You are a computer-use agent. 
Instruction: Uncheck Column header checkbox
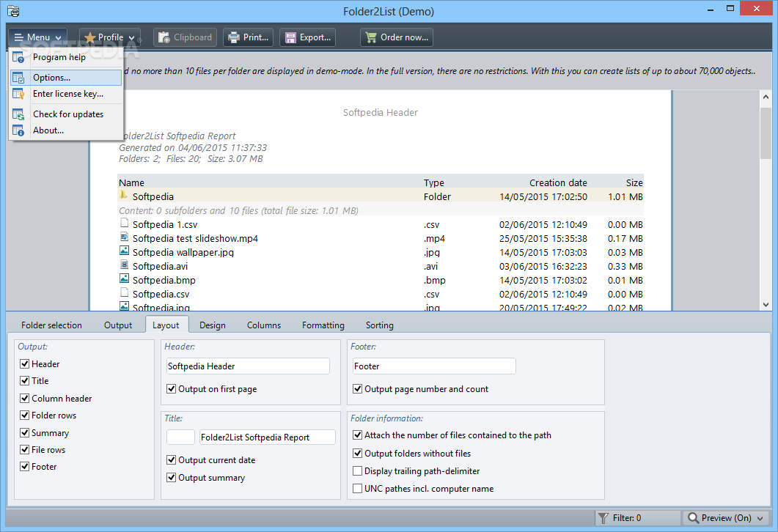(x=24, y=398)
